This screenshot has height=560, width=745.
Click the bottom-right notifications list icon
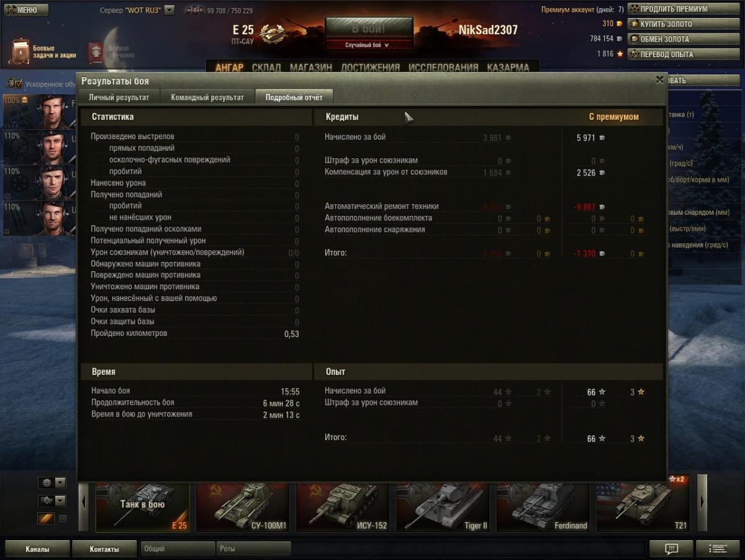point(718,549)
